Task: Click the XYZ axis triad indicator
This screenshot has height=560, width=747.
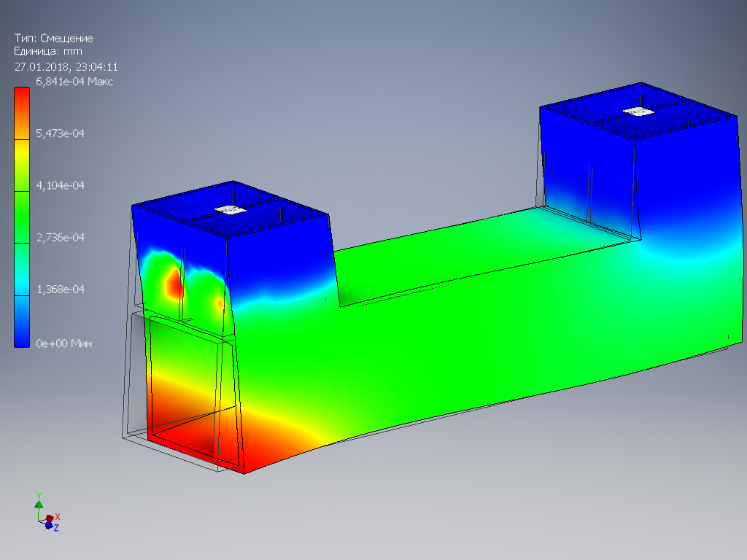Action: pyautogui.click(x=47, y=513)
